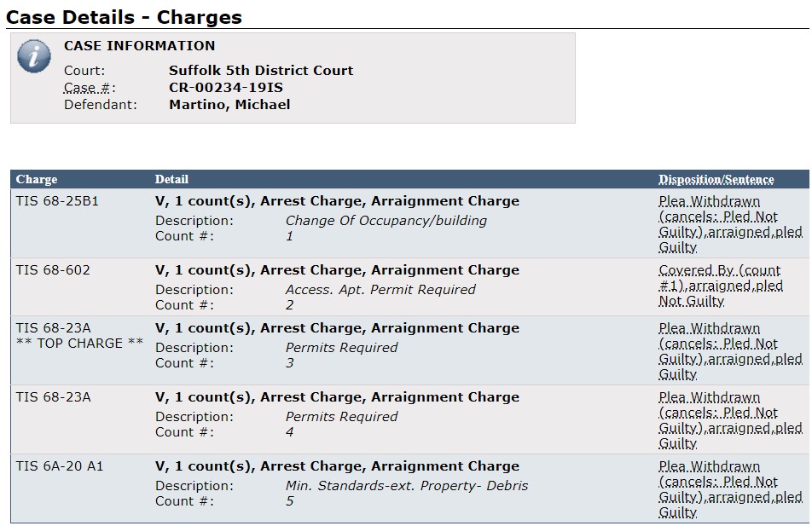The height and width of the screenshot is (526, 812).
Task: Click Suffolk 5th District Court text
Action: tap(261, 71)
